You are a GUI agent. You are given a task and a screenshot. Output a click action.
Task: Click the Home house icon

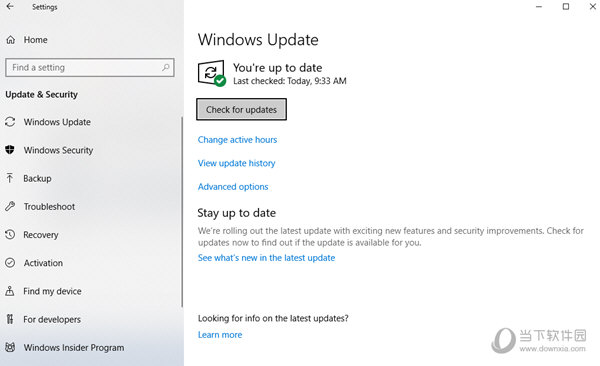click(11, 40)
